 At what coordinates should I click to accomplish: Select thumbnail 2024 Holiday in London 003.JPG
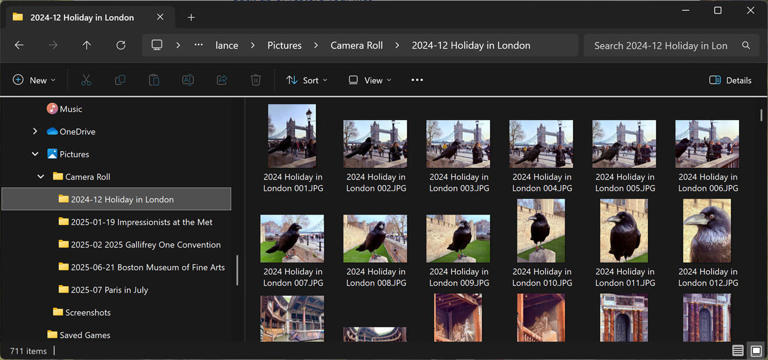(x=458, y=144)
